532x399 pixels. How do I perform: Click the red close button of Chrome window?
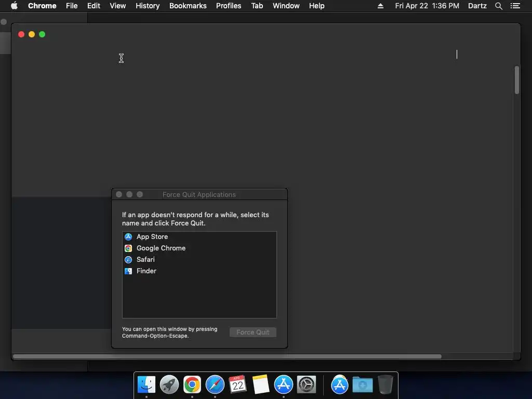tap(21, 34)
